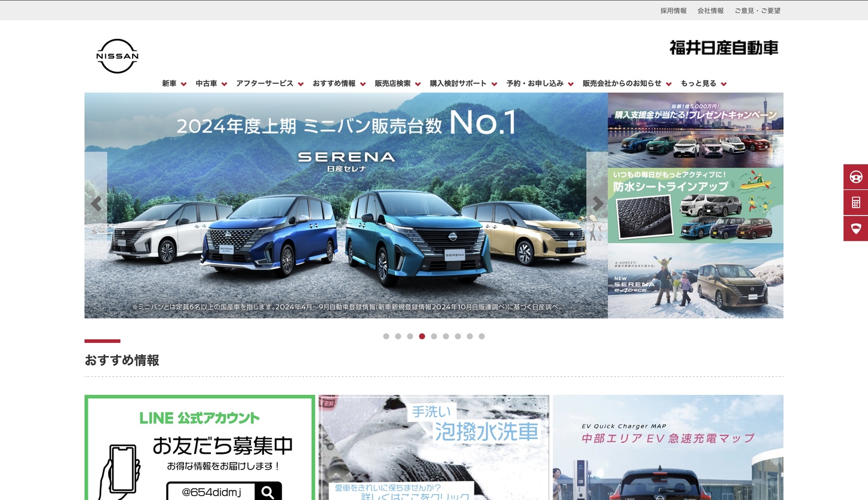Open the 販売会社からのお知らせ menu text

coord(622,84)
